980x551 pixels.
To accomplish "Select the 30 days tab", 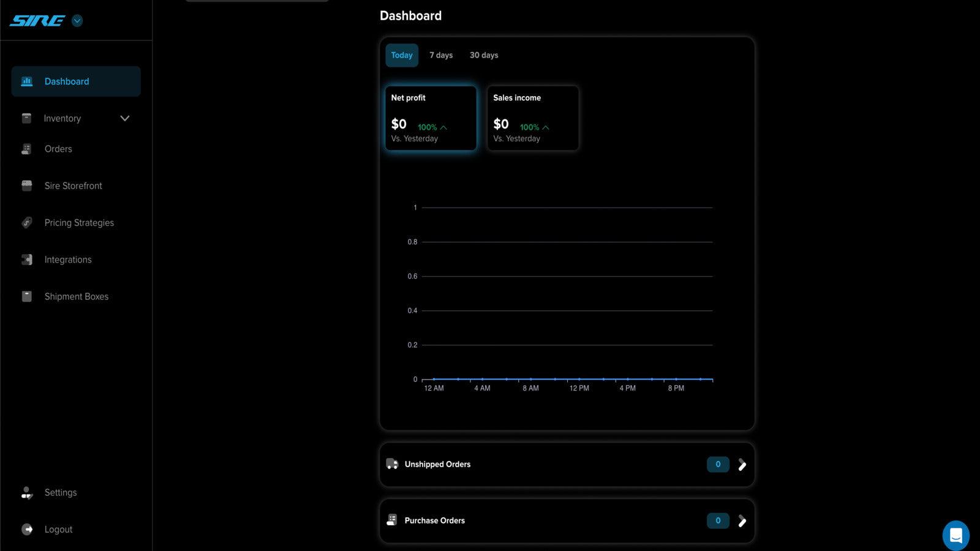I will [x=484, y=55].
